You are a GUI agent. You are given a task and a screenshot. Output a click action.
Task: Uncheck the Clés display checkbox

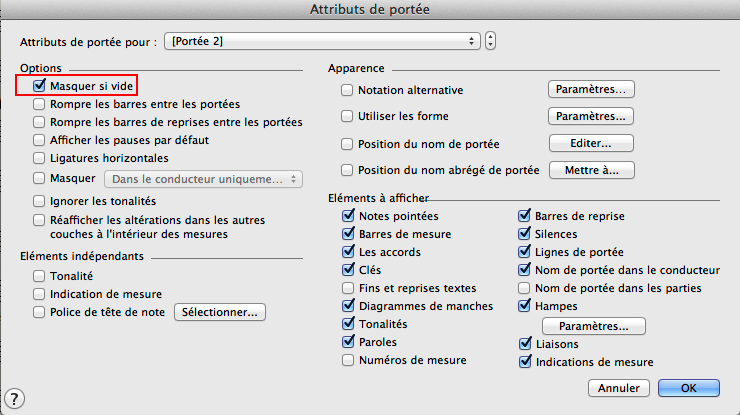pyautogui.click(x=348, y=270)
